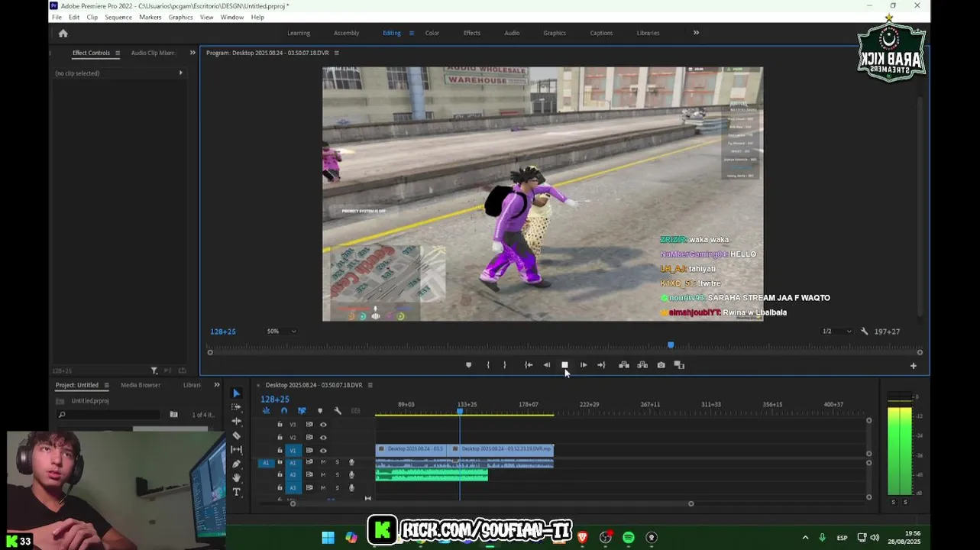
Task: Open the program monitor button editor plus
Action: tap(913, 366)
